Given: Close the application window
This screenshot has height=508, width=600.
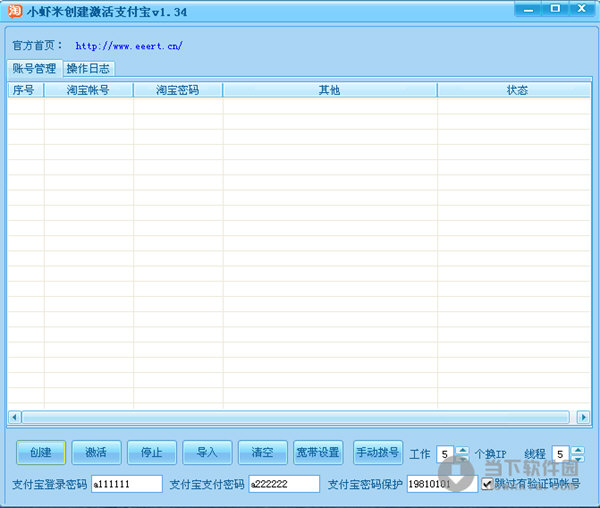Looking at the screenshot, I should point(582,9).
